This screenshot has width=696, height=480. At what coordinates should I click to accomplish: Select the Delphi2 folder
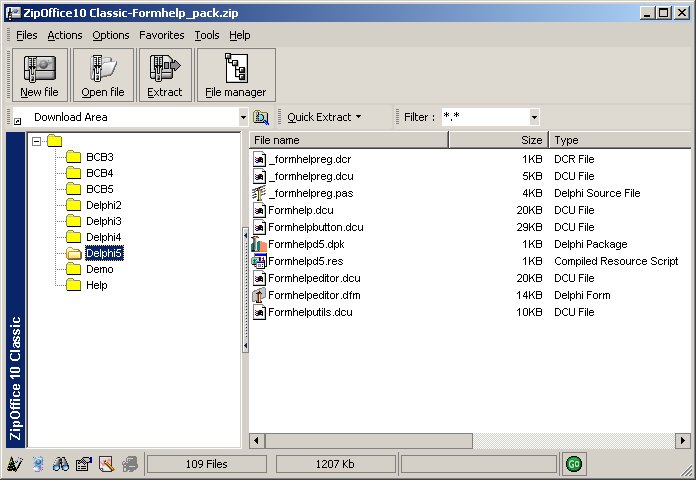[103, 205]
